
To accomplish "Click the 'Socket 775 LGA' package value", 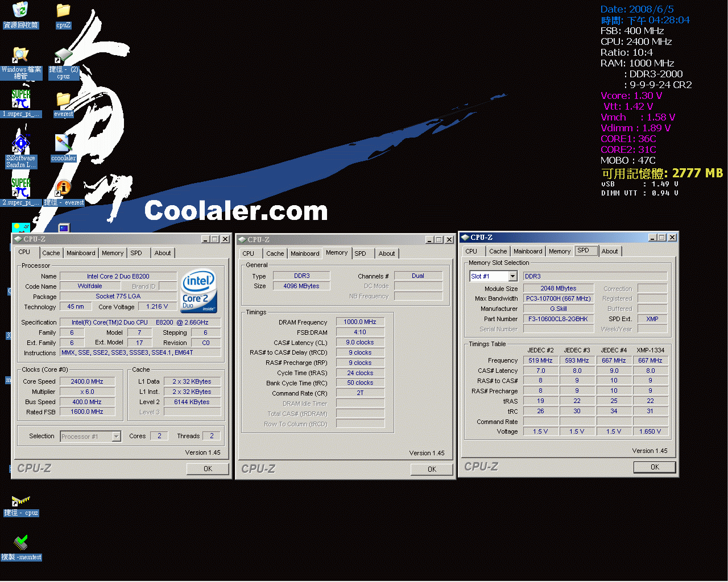I will click(x=118, y=297).
